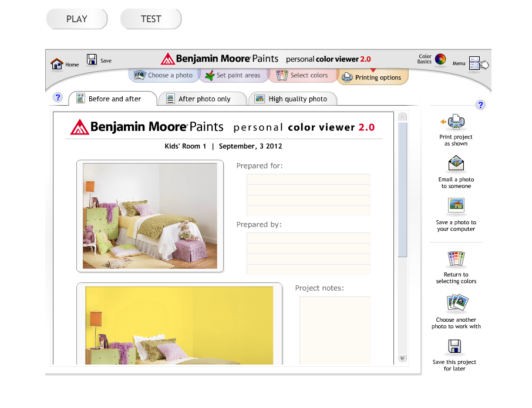Screen dimensions: 532x408
Task: Click 'September, 3 2012' date text
Action: pos(250,146)
